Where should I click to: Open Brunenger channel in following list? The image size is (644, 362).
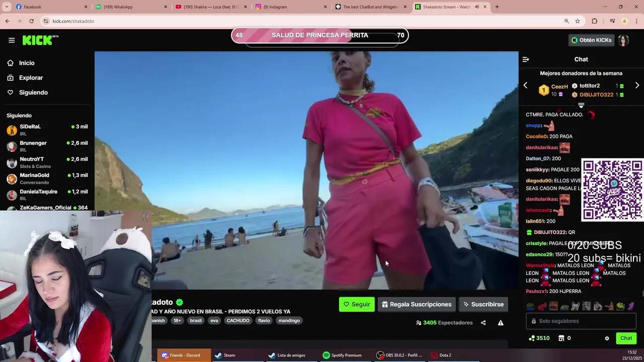(47, 146)
